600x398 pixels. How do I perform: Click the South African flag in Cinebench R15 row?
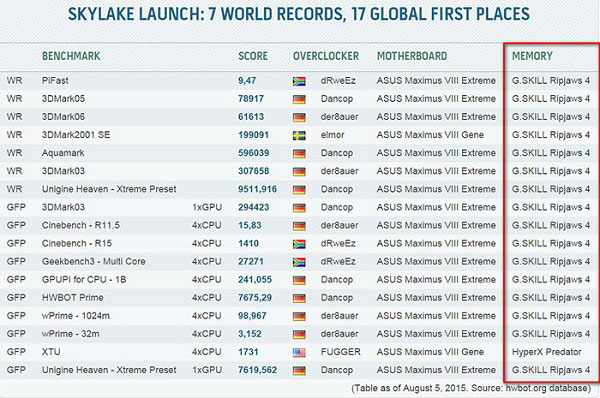click(x=299, y=244)
